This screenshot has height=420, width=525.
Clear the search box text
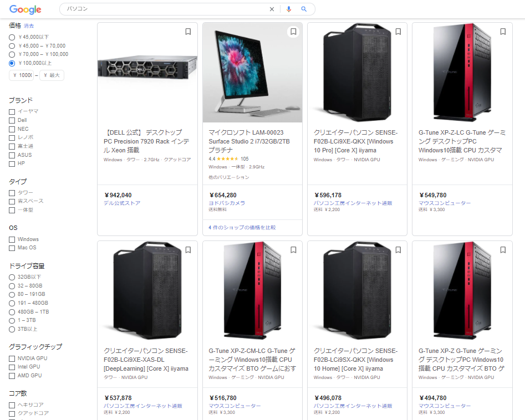[x=272, y=9]
